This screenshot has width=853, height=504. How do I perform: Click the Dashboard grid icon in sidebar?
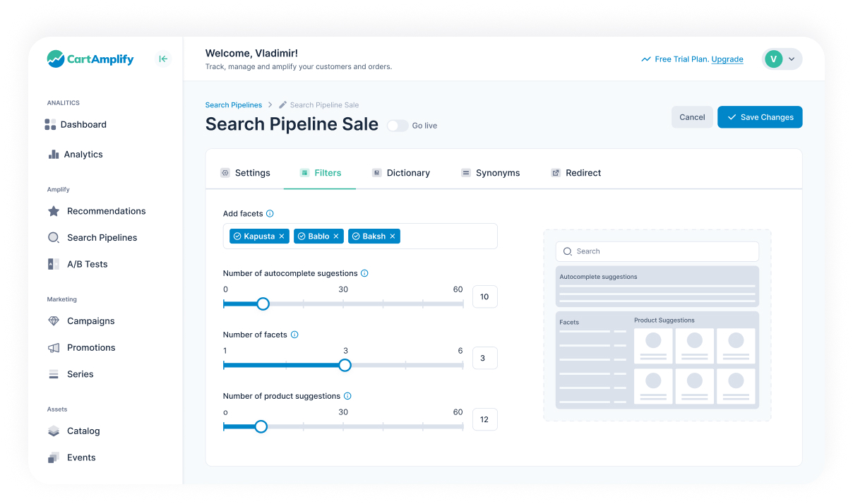click(50, 125)
